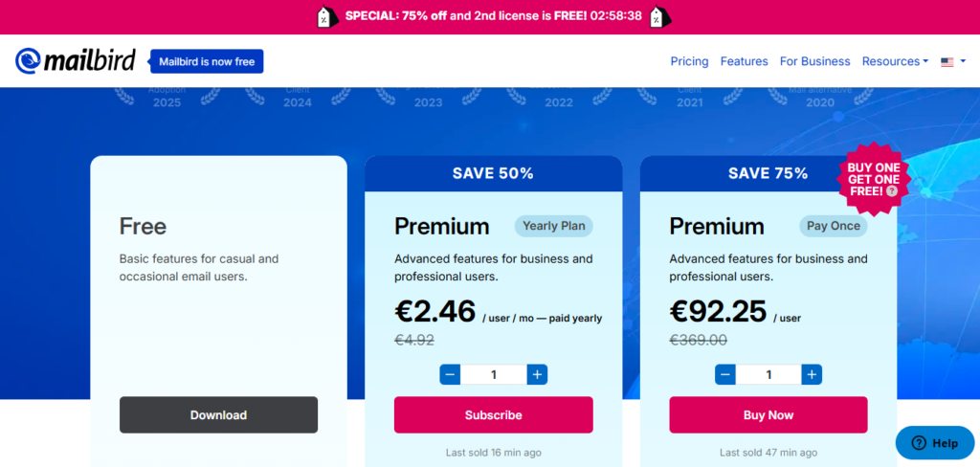Go to the Features page
The width and height of the screenshot is (980, 467).
point(744,61)
